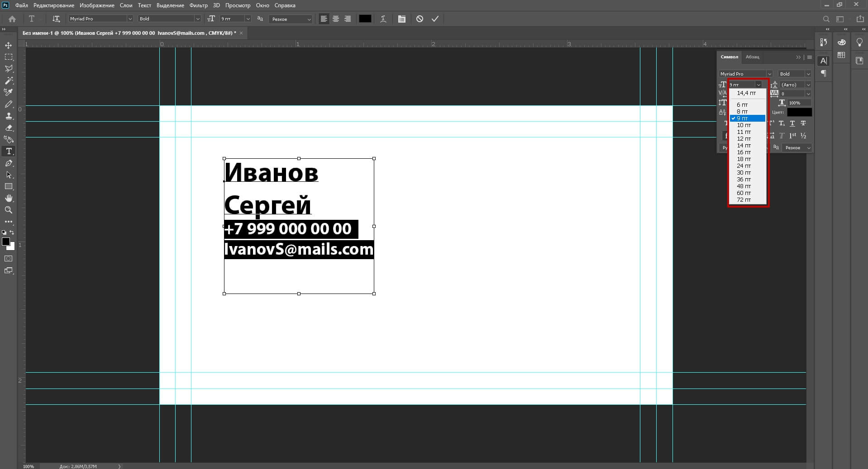The width and height of the screenshot is (868, 469).
Task: Commit current text edits checkmark
Action: click(435, 19)
